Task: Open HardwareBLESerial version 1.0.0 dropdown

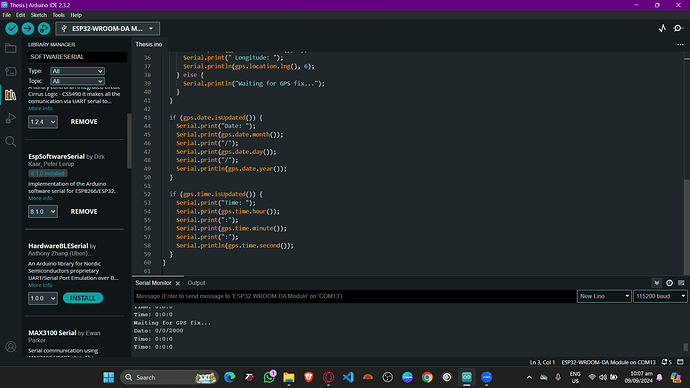Action: tap(43, 298)
